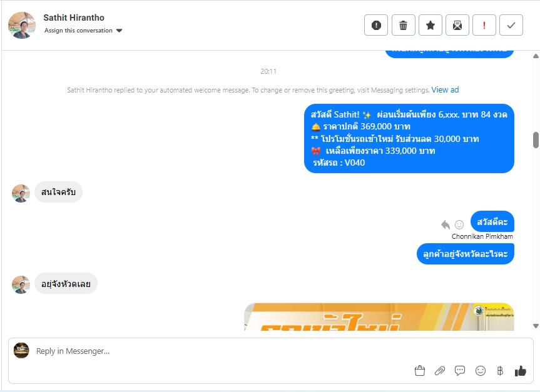This screenshot has width=540, height=392.
Task: Delete conversation with trash icon
Action: coord(403,25)
